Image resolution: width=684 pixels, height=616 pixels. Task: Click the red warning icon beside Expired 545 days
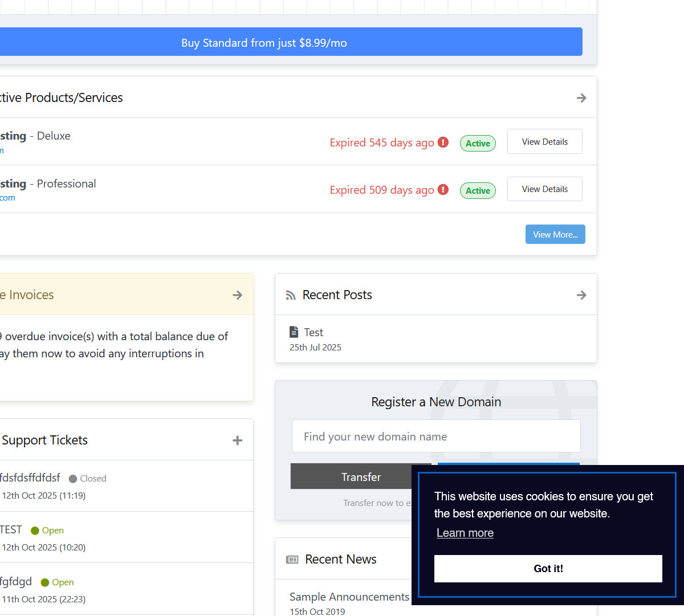pyautogui.click(x=443, y=142)
